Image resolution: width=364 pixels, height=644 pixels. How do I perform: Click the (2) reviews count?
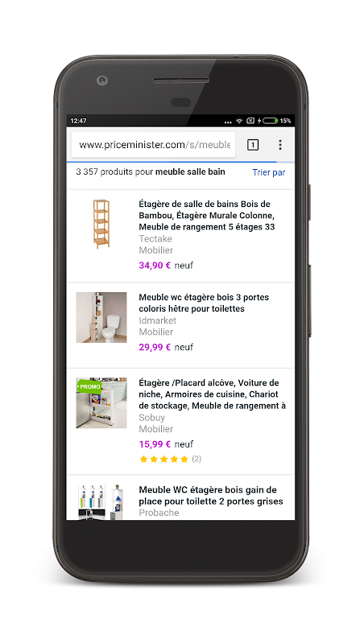(x=196, y=459)
